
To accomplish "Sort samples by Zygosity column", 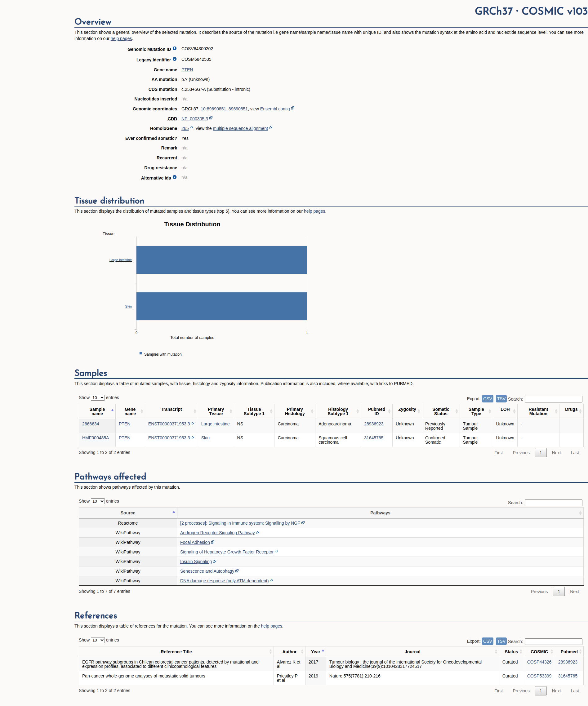I will (407, 411).
